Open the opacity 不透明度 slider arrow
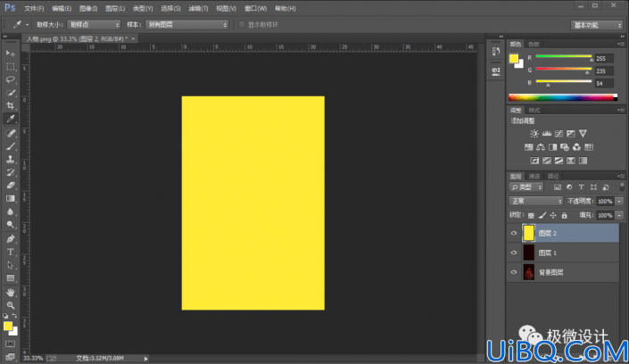This screenshot has width=629, height=364. 619,202
